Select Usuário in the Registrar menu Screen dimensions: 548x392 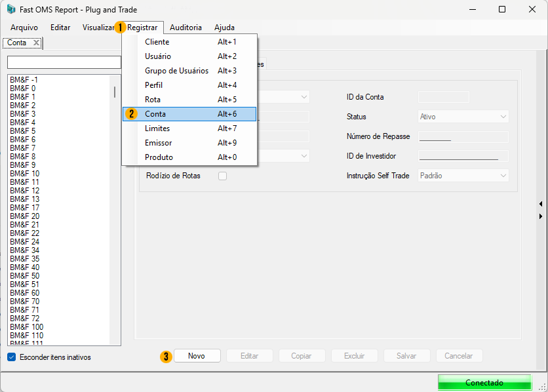[x=189, y=56]
